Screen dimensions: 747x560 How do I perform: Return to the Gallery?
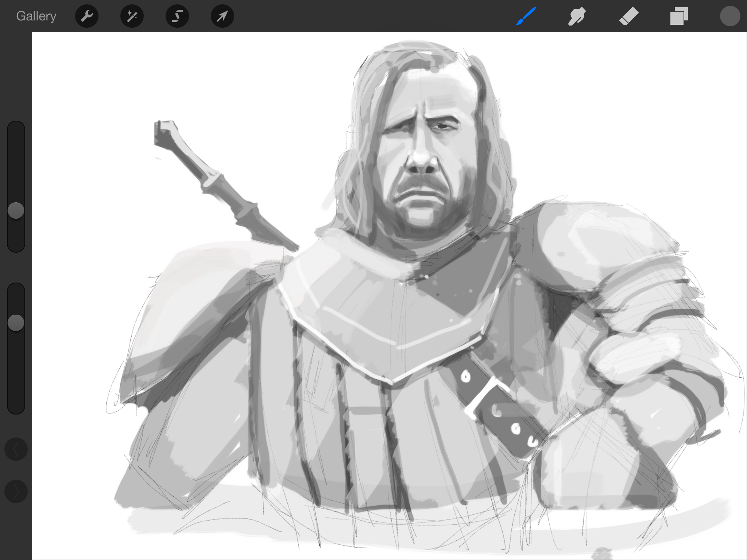pos(36,16)
